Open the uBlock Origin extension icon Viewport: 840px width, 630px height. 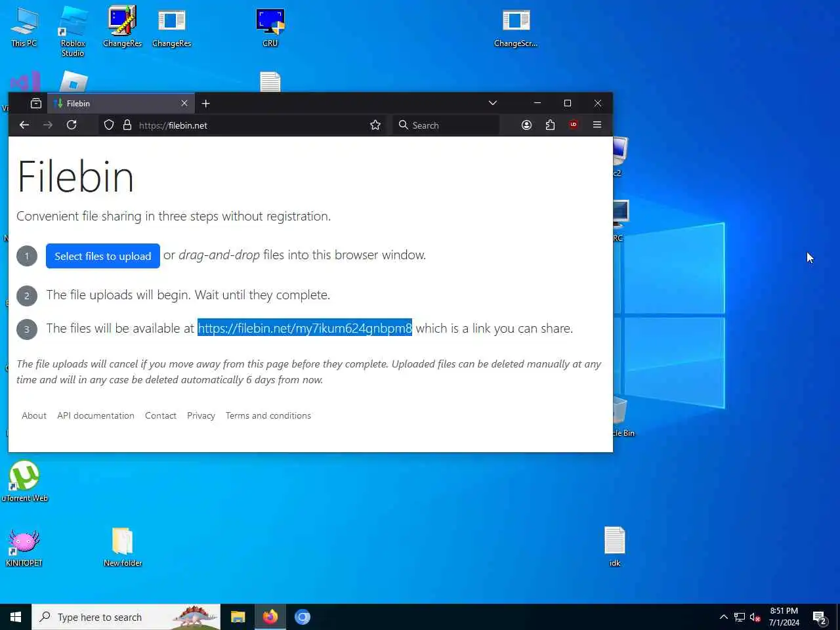pyautogui.click(x=574, y=125)
